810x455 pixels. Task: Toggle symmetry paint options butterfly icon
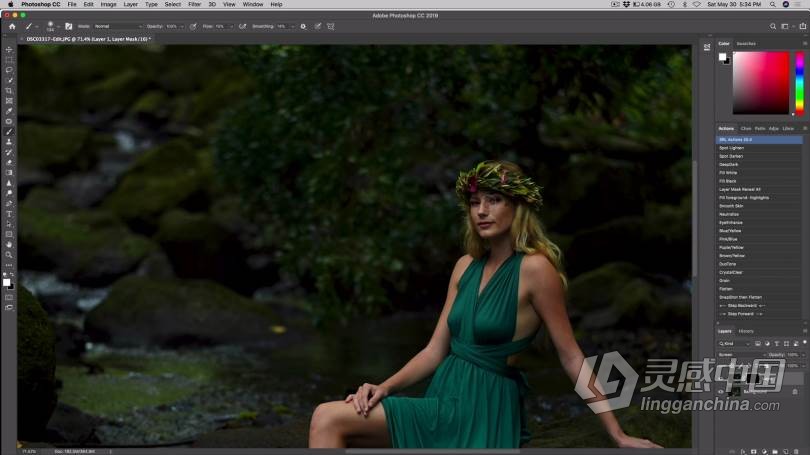coord(331,26)
